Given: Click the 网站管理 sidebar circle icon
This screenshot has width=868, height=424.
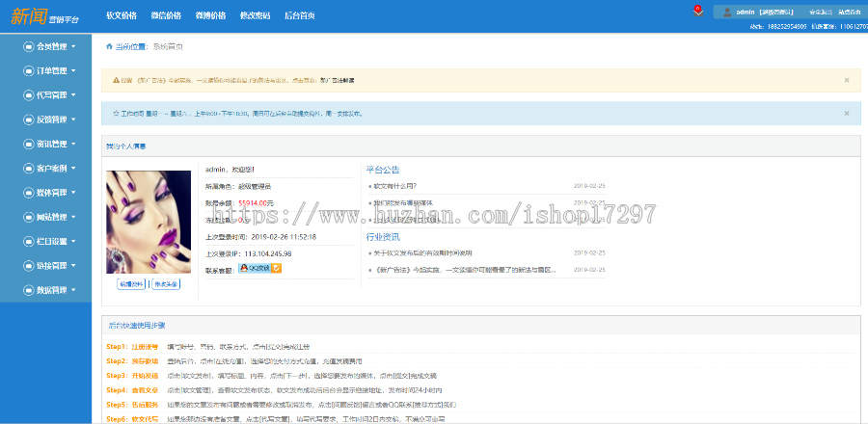Looking at the screenshot, I should (x=29, y=217).
